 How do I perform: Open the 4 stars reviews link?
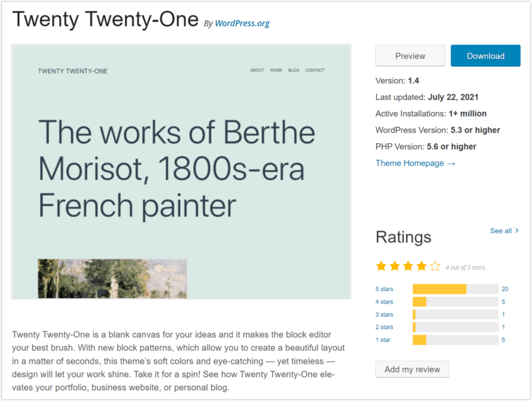click(x=384, y=302)
